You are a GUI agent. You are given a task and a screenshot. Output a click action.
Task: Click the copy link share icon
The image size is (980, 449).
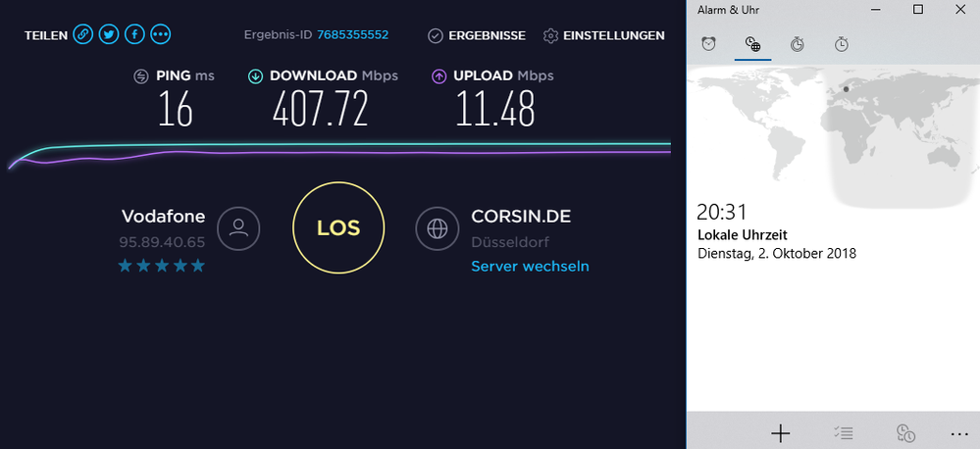tap(83, 35)
